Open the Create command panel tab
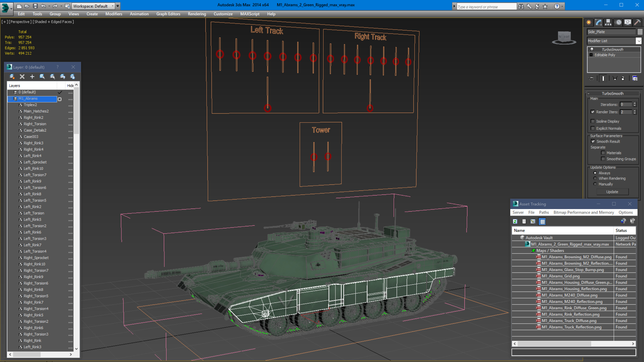Image resolution: width=644 pixels, height=362 pixels. point(589,23)
